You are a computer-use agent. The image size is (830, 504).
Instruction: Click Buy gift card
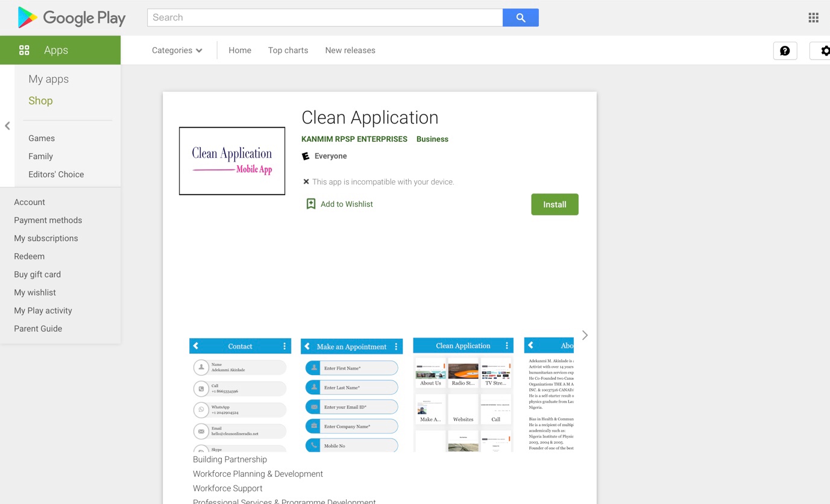(x=37, y=274)
